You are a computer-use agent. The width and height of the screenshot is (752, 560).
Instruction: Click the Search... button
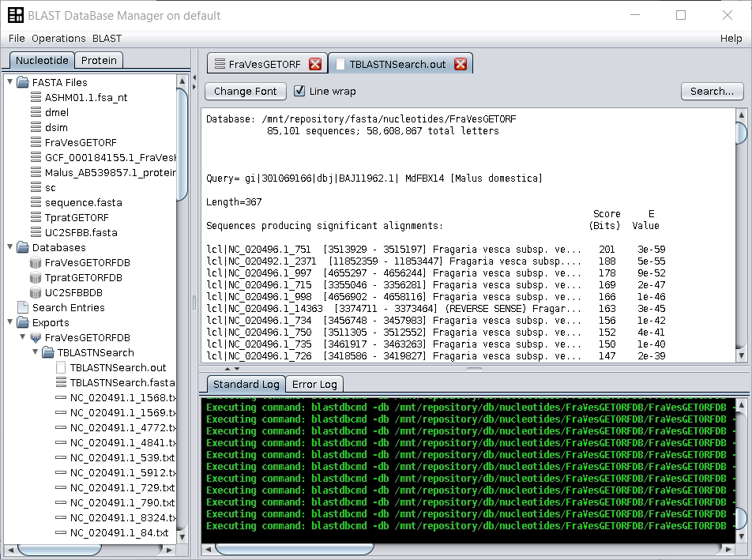coord(712,91)
